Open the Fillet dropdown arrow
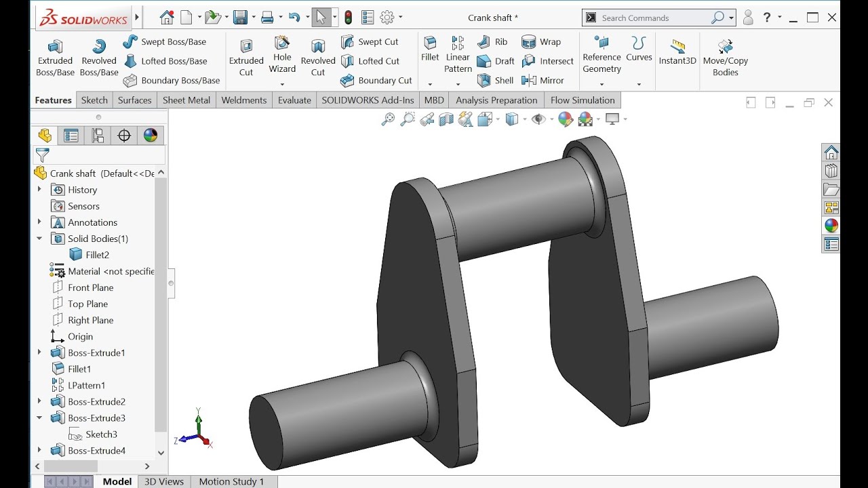The height and width of the screenshot is (488, 868). [x=430, y=85]
